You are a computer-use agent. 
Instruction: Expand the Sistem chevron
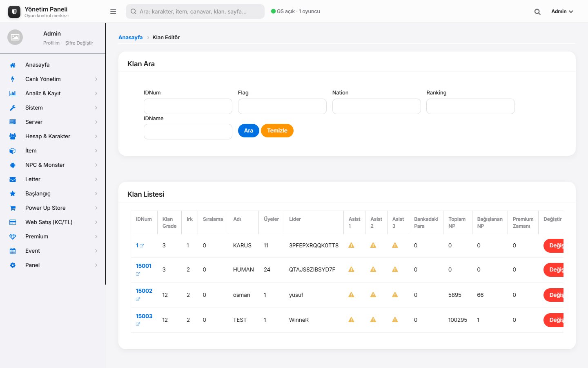96,108
